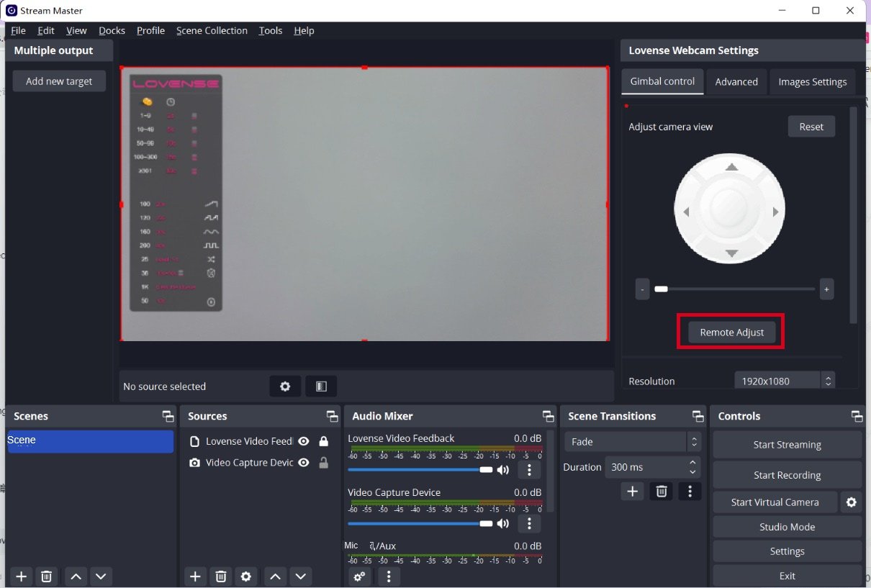Pan camera left on gimbal control
871x588 pixels.
tap(686, 212)
